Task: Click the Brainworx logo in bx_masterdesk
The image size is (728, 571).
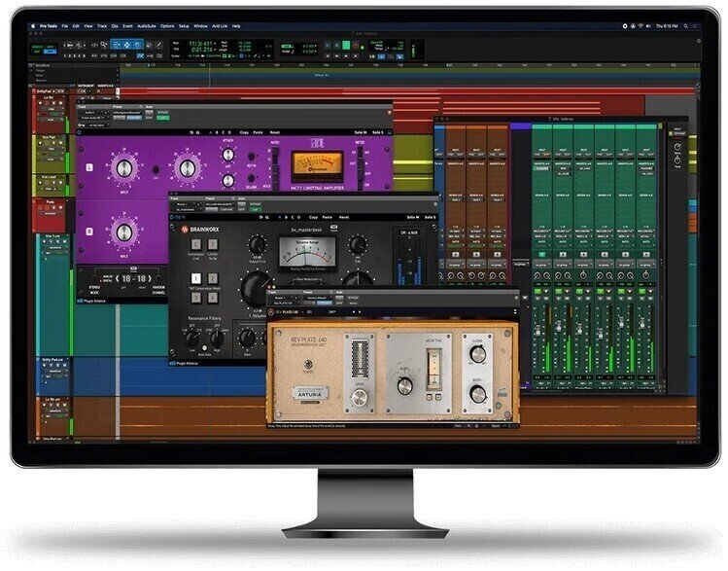Action: [x=199, y=230]
